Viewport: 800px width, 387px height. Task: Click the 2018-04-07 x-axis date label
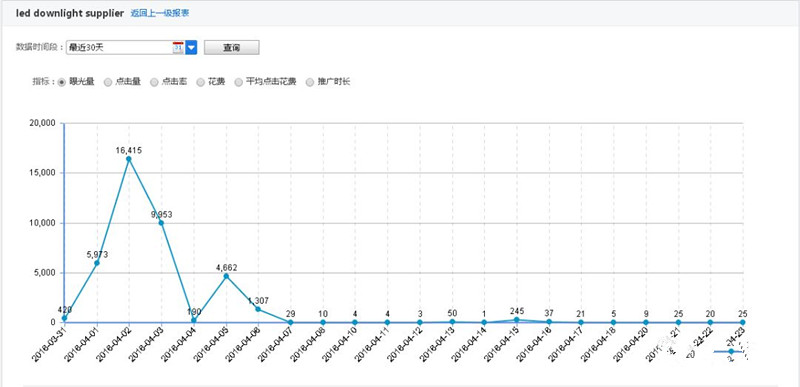[274, 344]
